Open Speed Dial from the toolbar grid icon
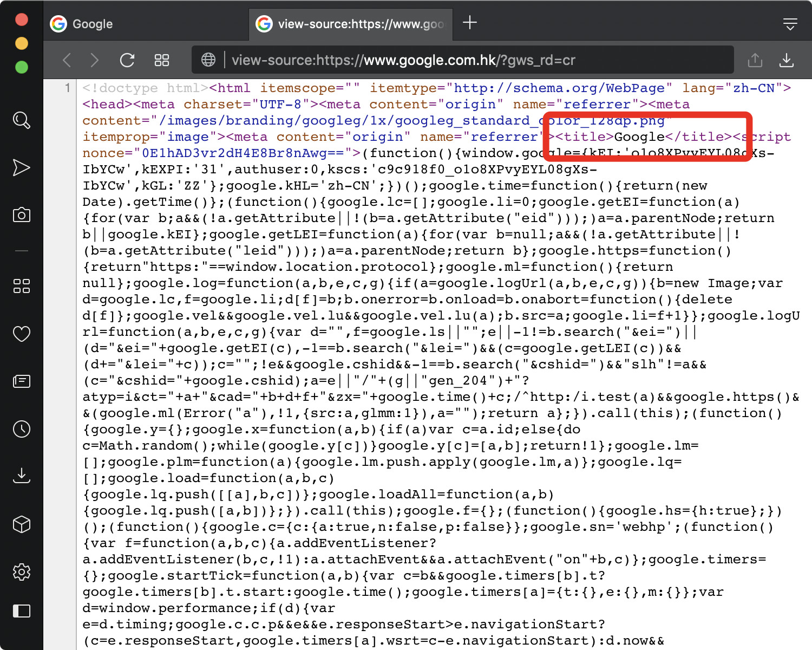This screenshot has height=650, width=812. [x=162, y=60]
